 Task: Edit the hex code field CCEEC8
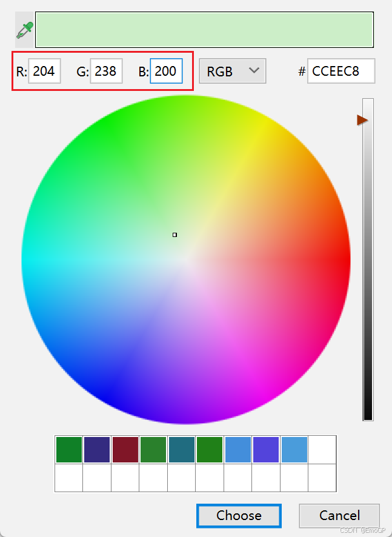(x=341, y=71)
